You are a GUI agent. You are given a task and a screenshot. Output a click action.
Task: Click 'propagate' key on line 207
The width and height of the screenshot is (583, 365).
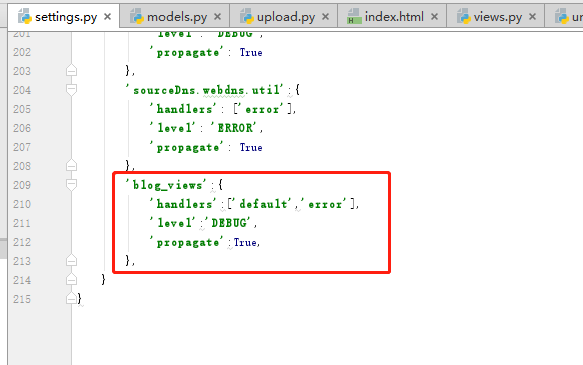coord(186,148)
